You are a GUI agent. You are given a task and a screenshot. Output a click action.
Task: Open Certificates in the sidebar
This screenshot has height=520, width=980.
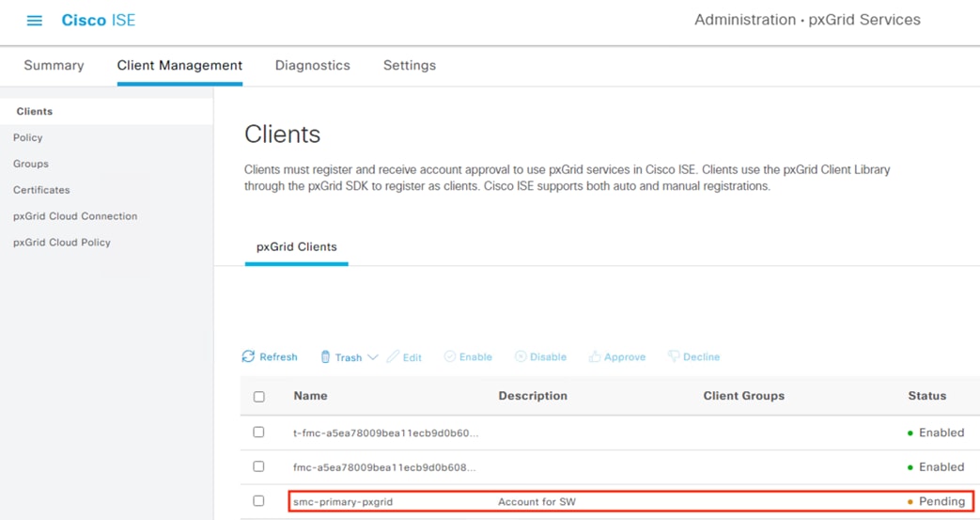tap(41, 190)
